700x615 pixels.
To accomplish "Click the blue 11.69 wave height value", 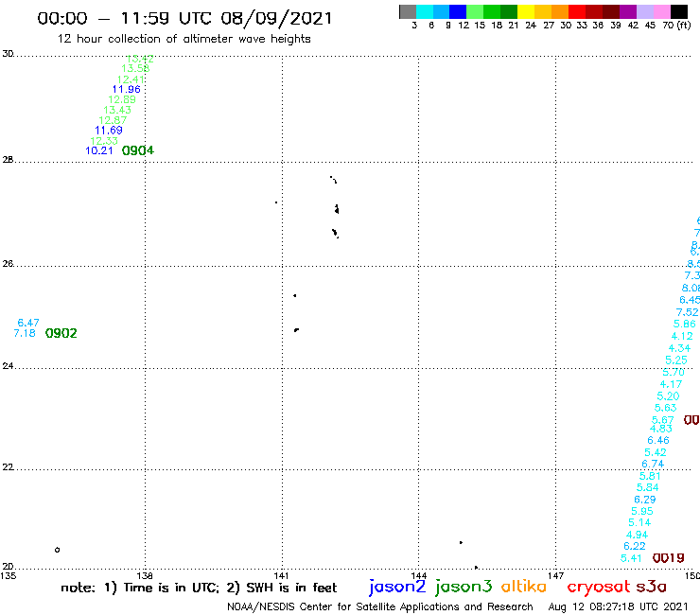I will point(109,131).
